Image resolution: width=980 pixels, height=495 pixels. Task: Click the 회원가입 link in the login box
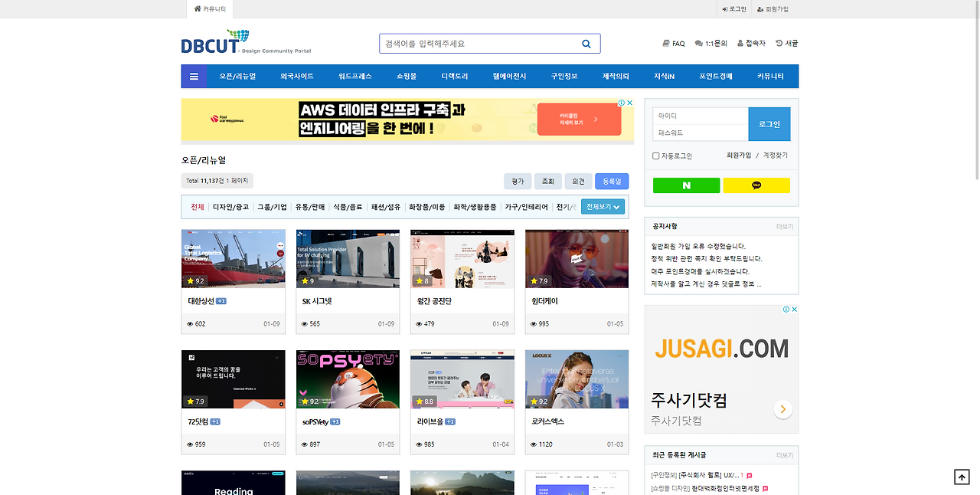(x=739, y=156)
